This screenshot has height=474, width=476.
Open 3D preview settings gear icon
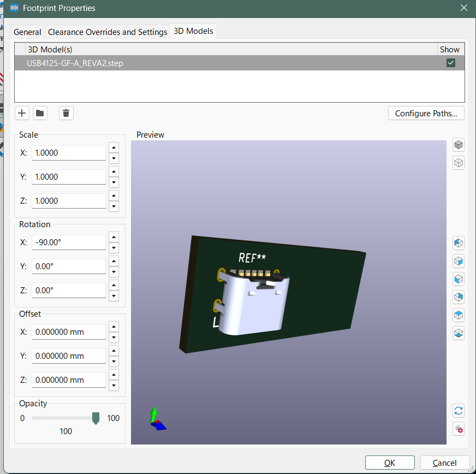point(459,429)
